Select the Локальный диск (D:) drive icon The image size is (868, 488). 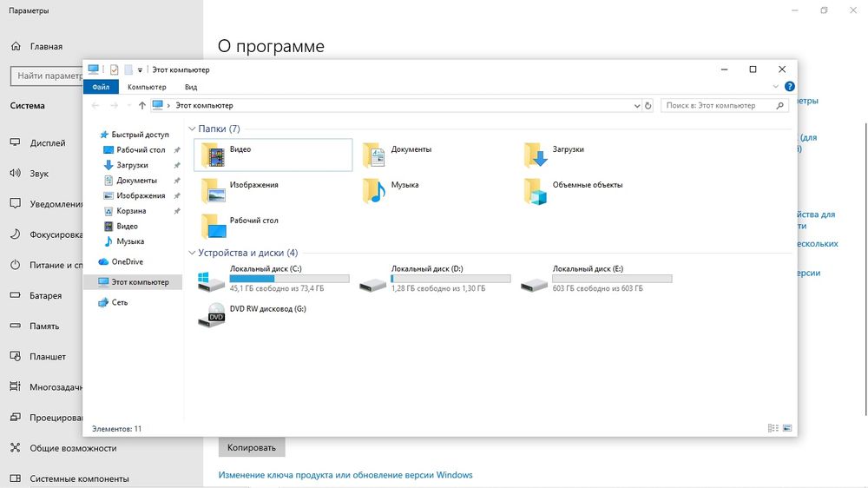[x=372, y=284]
